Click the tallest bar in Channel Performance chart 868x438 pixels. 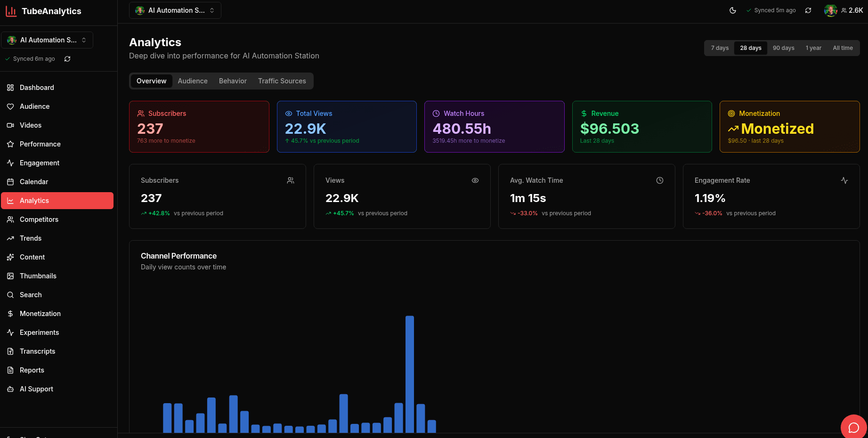(409, 372)
